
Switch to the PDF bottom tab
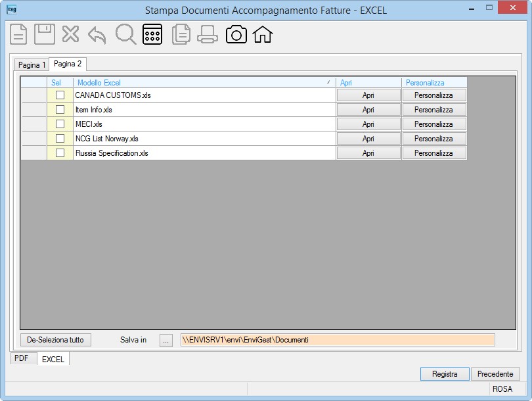click(22, 358)
